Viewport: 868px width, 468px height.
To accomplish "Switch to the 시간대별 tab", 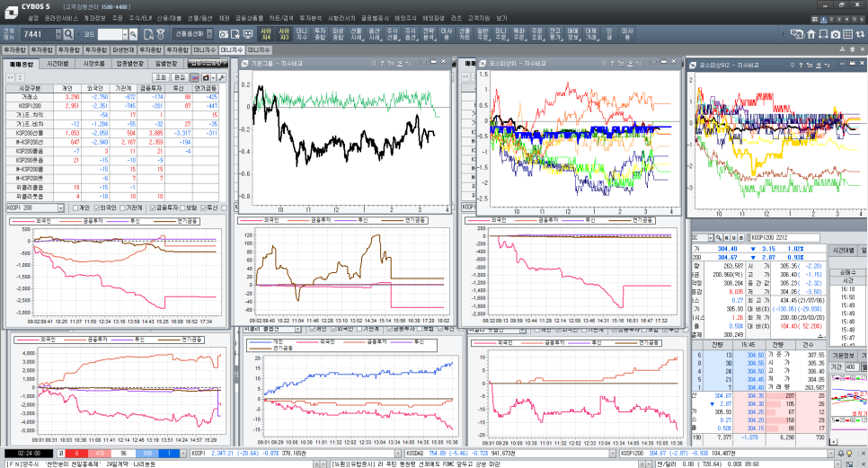I will click(58, 64).
